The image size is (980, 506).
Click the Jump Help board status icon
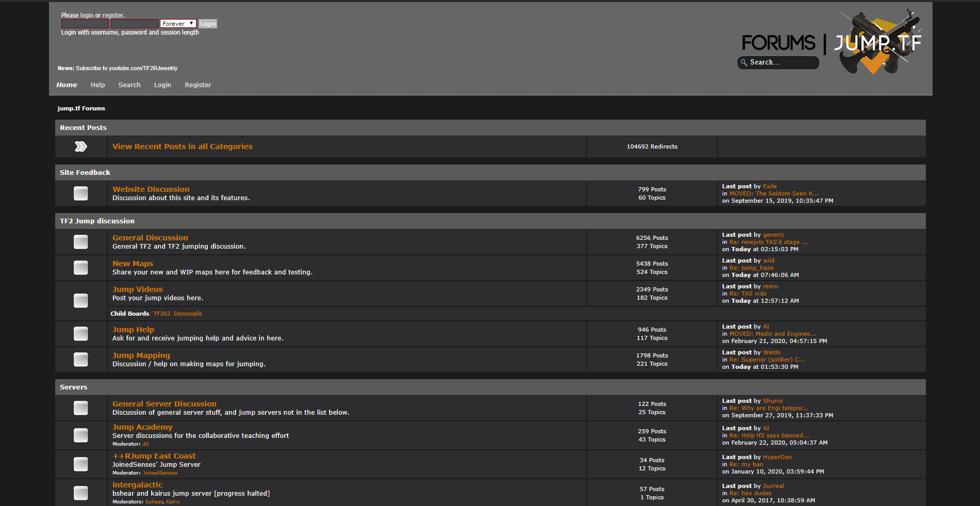pyautogui.click(x=80, y=333)
